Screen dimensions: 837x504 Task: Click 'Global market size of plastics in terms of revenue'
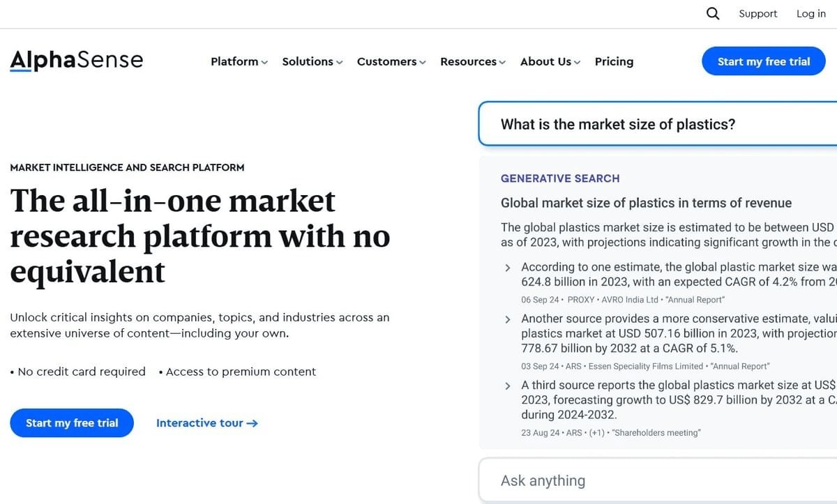tap(646, 203)
